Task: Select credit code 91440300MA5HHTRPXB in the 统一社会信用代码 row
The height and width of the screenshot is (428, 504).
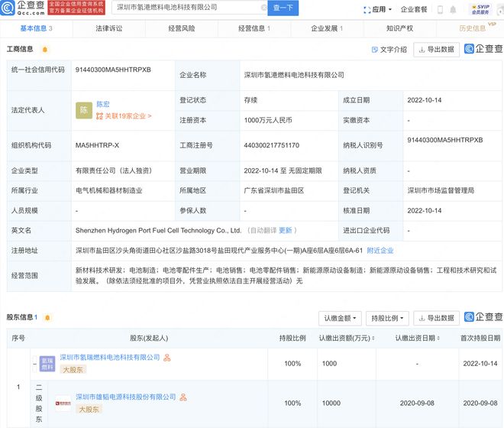Action: pos(113,70)
